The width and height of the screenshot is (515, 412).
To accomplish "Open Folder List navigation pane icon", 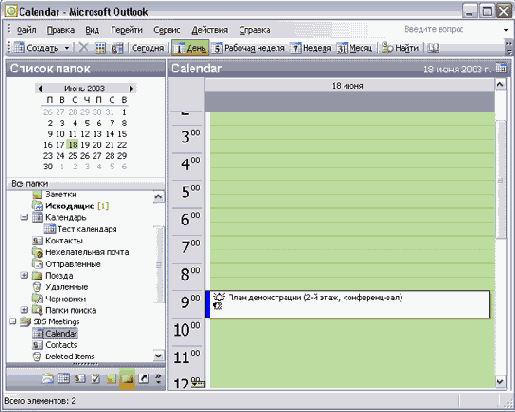I will click(x=127, y=379).
